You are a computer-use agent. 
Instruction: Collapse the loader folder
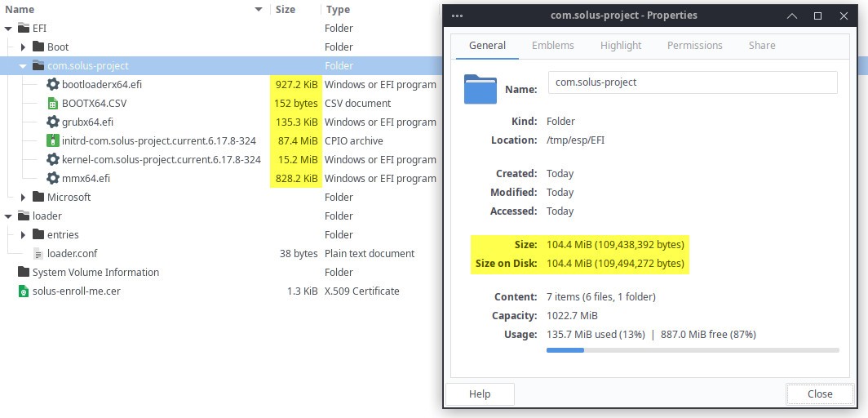point(8,216)
